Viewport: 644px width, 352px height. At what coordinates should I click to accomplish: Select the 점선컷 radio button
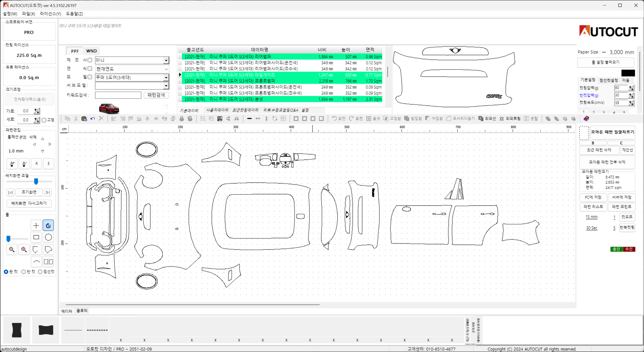[x=40, y=272]
